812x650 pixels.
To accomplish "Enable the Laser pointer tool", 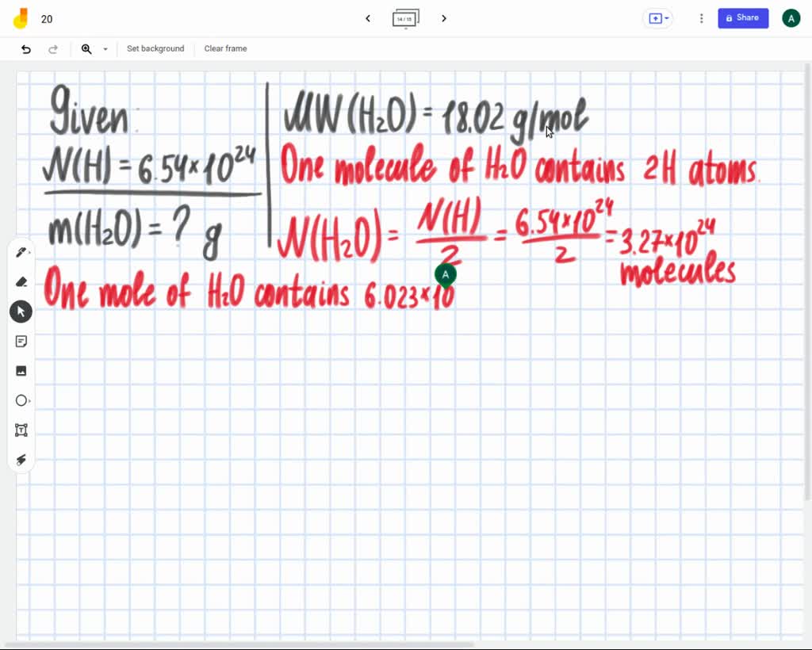I will 21,460.
